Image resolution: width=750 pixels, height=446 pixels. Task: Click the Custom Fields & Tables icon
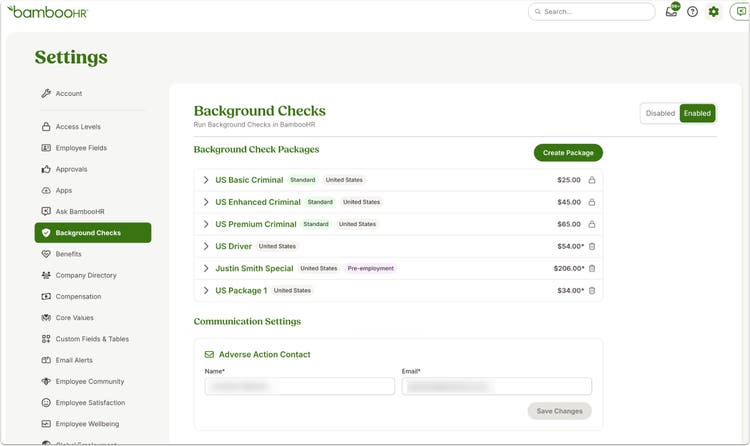(46, 339)
